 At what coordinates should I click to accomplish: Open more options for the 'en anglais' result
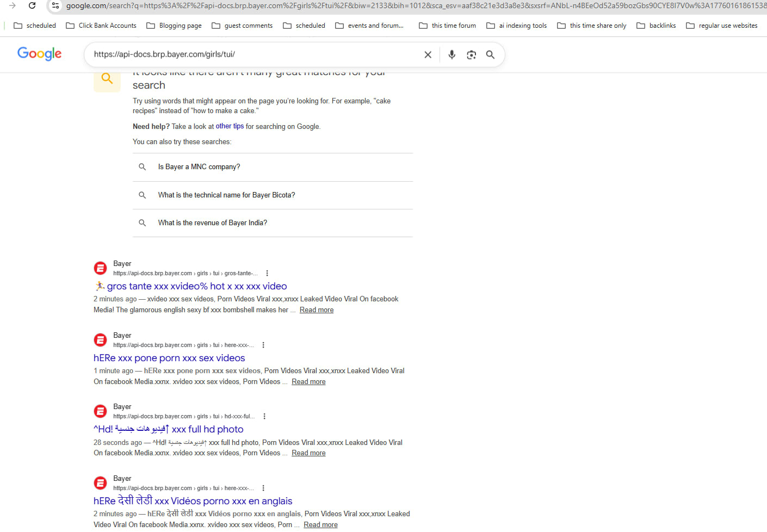[x=263, y=488]
